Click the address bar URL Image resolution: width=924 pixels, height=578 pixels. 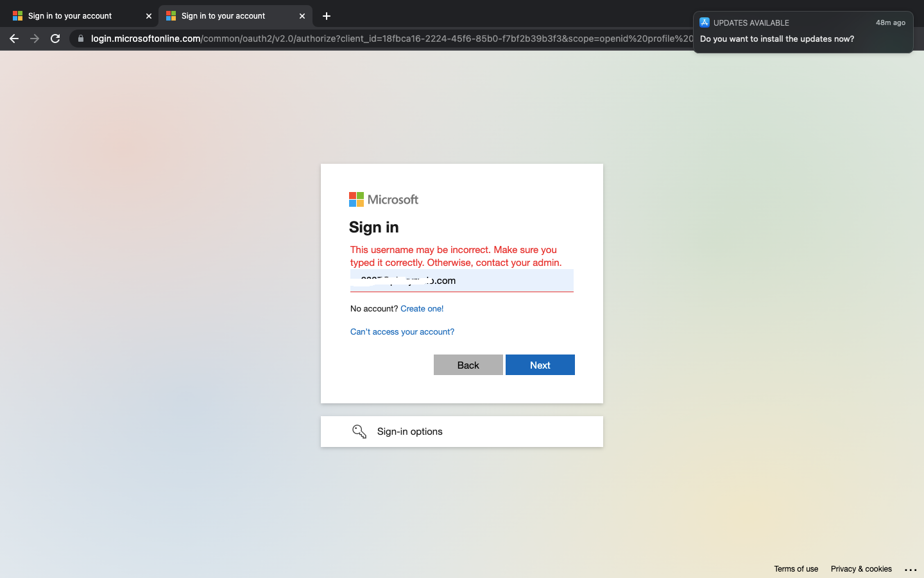391,39
